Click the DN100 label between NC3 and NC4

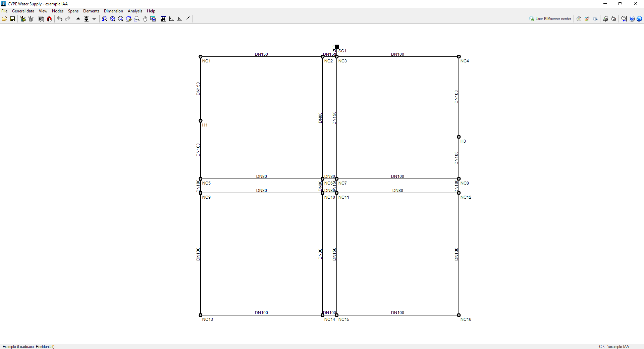397,54
